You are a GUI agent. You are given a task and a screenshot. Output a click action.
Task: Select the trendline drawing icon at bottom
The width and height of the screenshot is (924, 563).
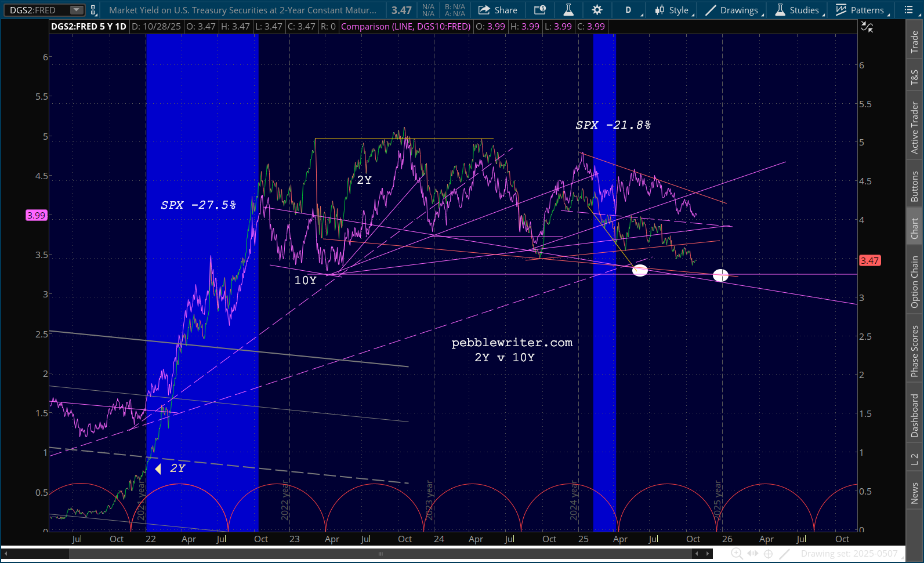tap(784, 554)
